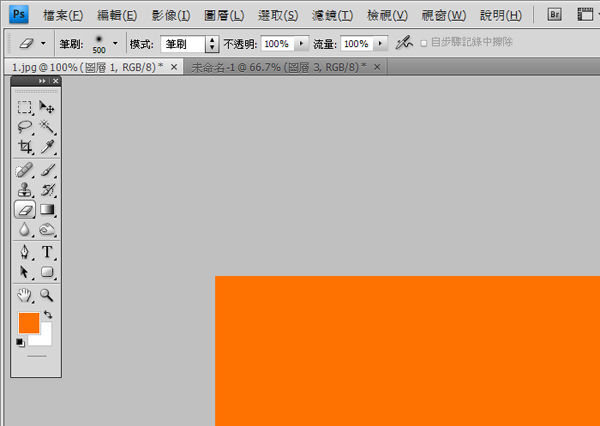Screen dimensions: 600x426
Task: Select the Zoom tool
Action: pos(47,295)
